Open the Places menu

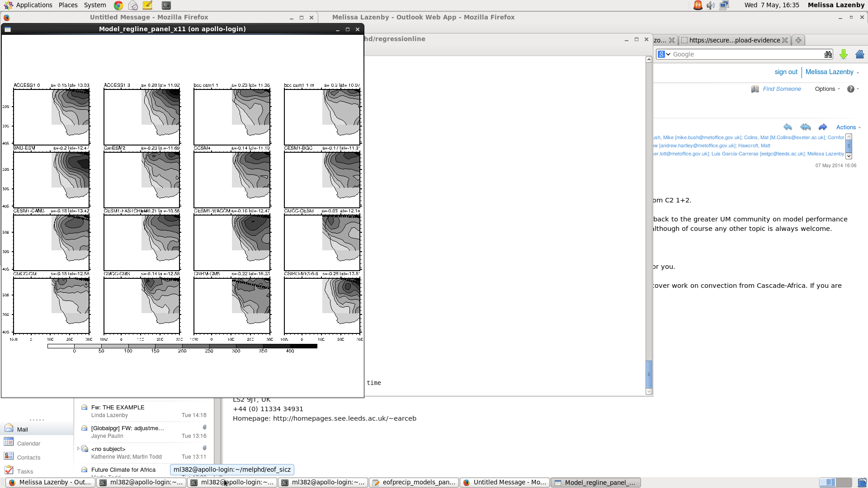(x=68, y=5)
